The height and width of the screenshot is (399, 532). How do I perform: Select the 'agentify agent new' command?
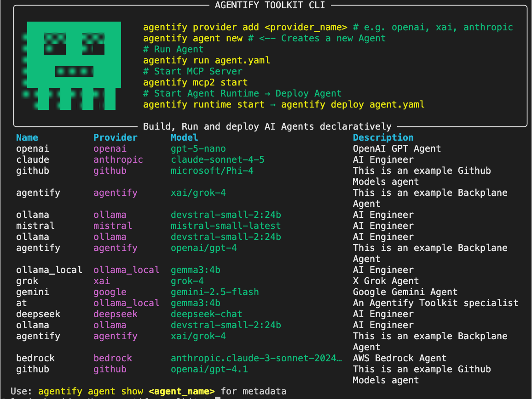point(193,38)
